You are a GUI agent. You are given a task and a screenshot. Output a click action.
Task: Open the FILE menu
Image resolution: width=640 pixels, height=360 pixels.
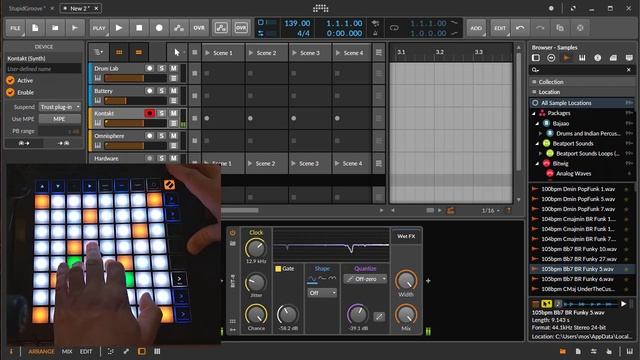point(16,28)
